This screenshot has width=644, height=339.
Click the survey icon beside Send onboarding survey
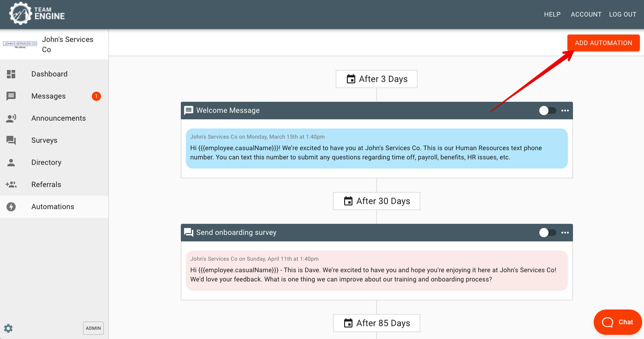[189, 233]
